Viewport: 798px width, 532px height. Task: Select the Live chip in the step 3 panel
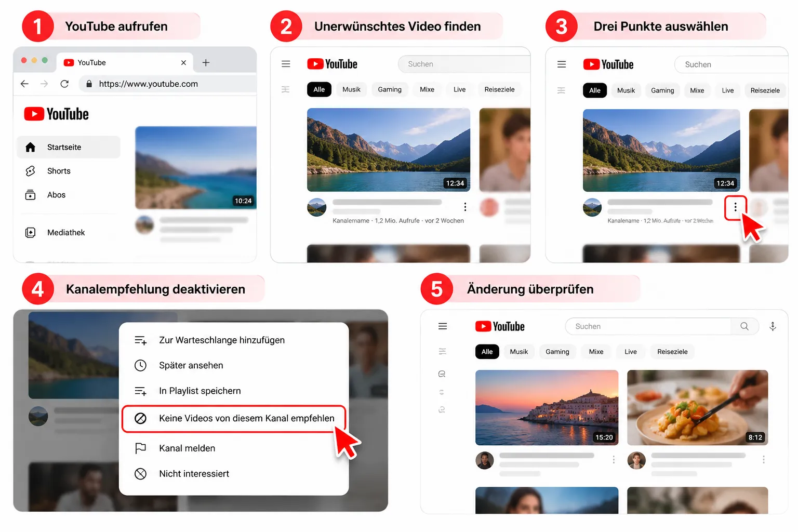[728, 90]
